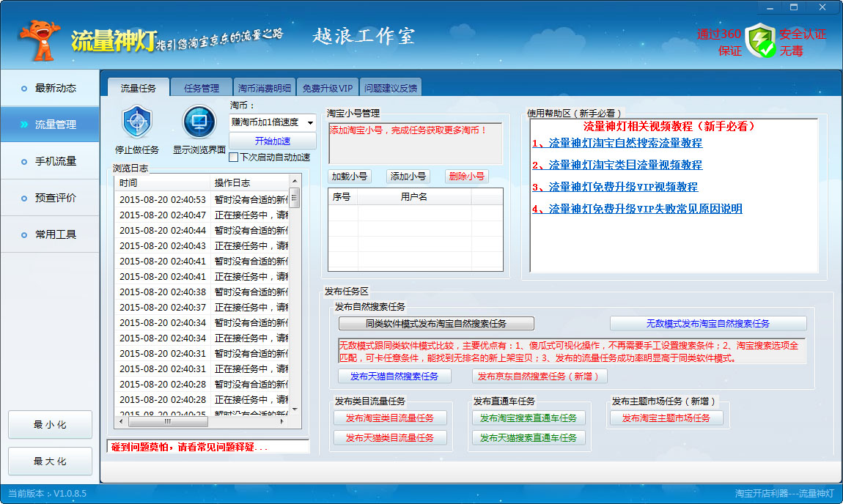Click the 用户名 column header

click(x=414, y=196)
